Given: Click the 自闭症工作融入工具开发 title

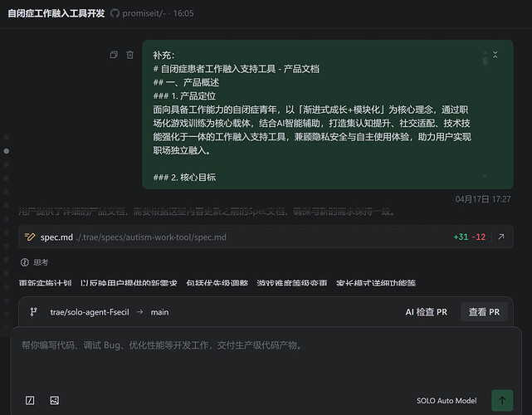Looking at the screenshot, I should [56, 13].
